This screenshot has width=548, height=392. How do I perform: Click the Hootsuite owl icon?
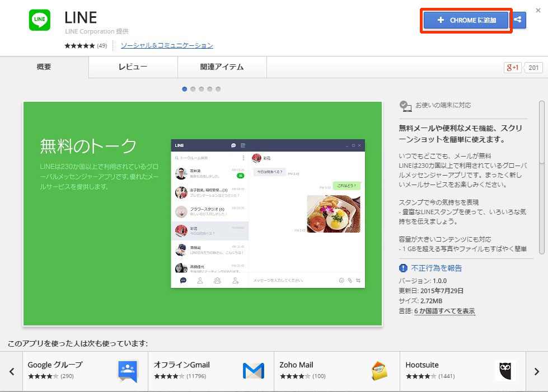[x=505, y=371]
